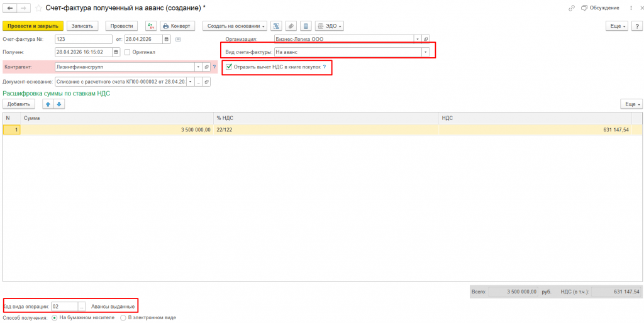This screenshot has width=644, height=323.
Task: Click the note icon after invoice date
Action: [178, 40]
